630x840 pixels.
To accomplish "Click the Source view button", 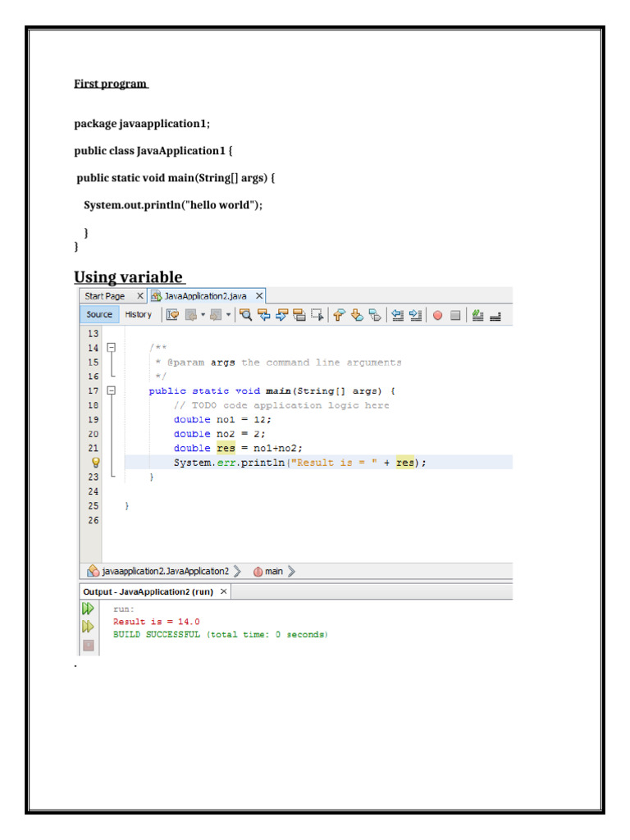I will pos(99,314).
